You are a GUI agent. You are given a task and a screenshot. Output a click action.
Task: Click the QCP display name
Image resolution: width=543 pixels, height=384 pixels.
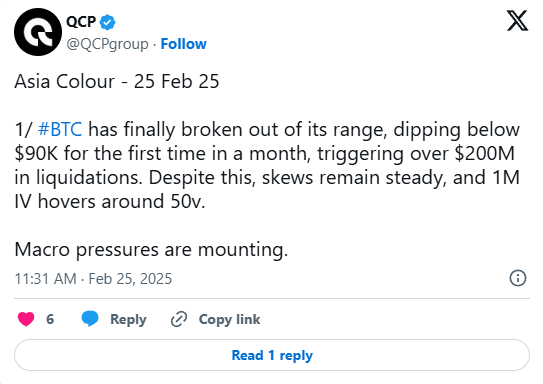pos(81,22)
